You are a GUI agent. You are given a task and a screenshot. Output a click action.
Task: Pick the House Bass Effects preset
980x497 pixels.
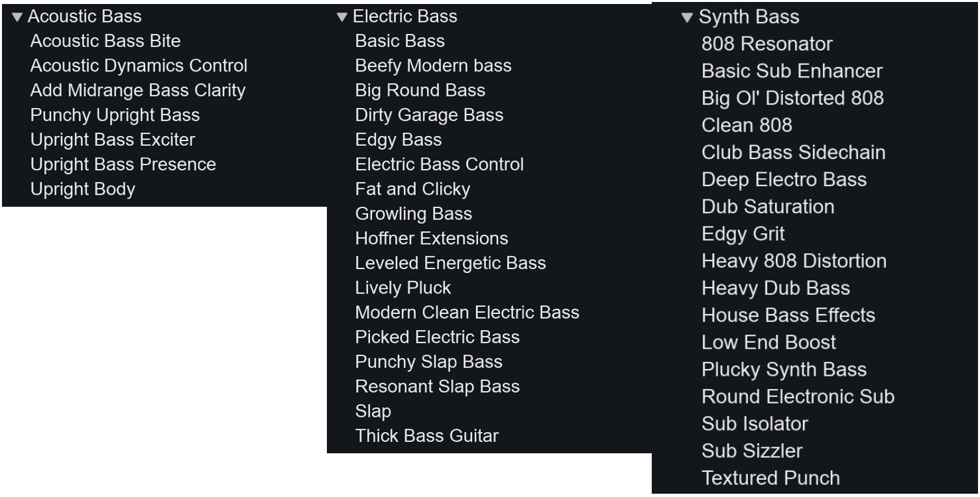[788, 315]
